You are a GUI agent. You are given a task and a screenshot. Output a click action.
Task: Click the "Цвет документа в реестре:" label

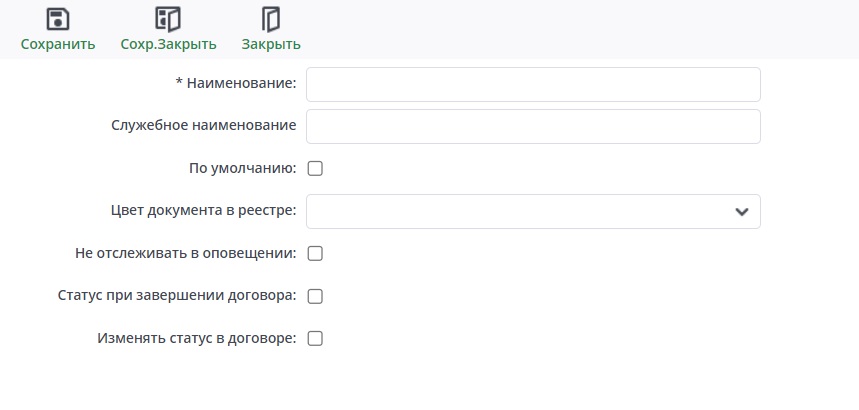tap(203, 211)
